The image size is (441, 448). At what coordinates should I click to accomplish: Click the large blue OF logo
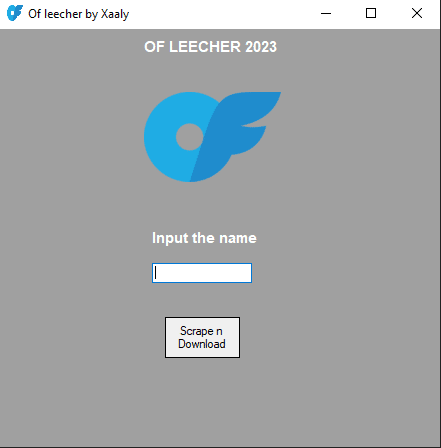[x=212, y=137]
